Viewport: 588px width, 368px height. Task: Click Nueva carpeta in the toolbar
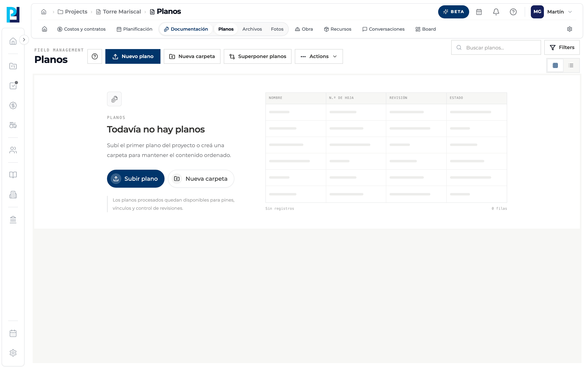coord(192,56)
